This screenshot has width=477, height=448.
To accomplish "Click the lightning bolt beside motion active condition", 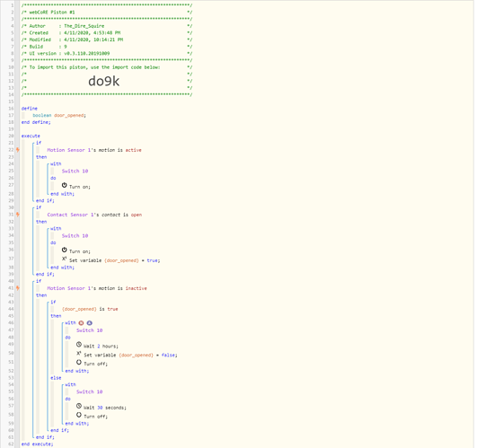I will tap(18, 150).
